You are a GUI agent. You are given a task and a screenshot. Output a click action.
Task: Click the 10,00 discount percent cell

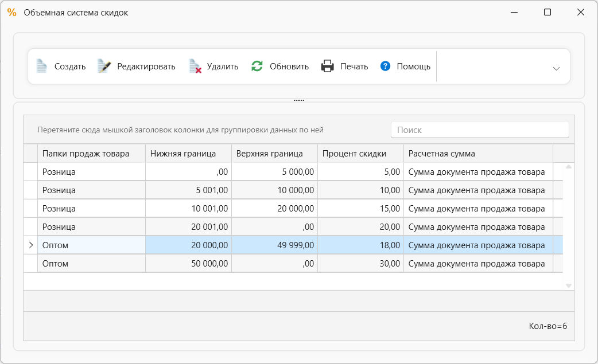361,190
